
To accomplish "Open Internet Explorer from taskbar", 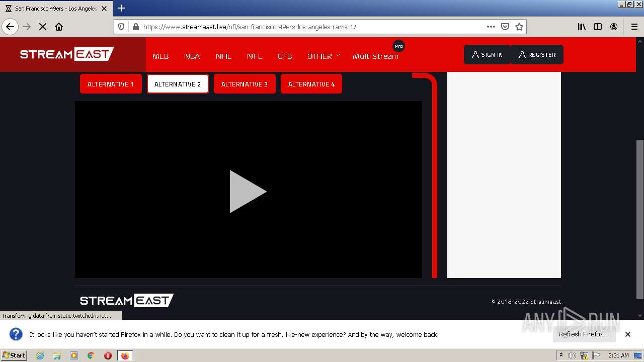I will 40,355.
